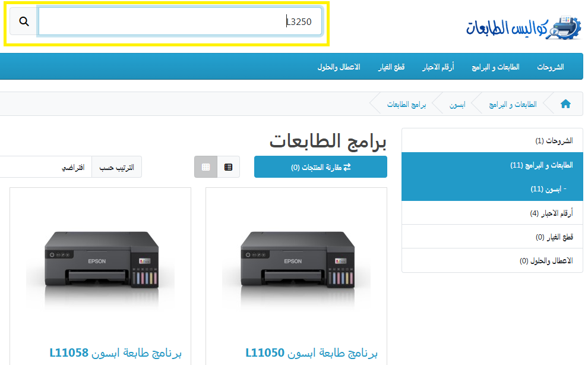588x365 pixels.
Task: Open الطابعات و البرامج navbar menu
Action: pyautogui.click(x=495, y=67)
